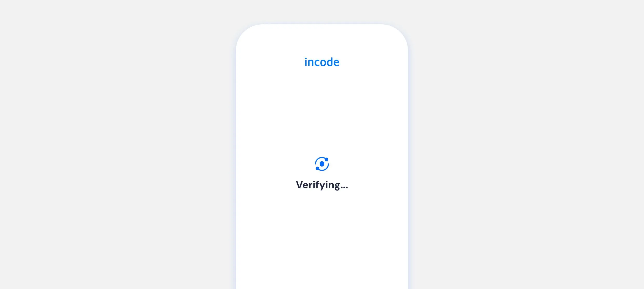
Task: Click the rounded top-left corner of the card
Action: pyautogui.click(x=245, y=34)
